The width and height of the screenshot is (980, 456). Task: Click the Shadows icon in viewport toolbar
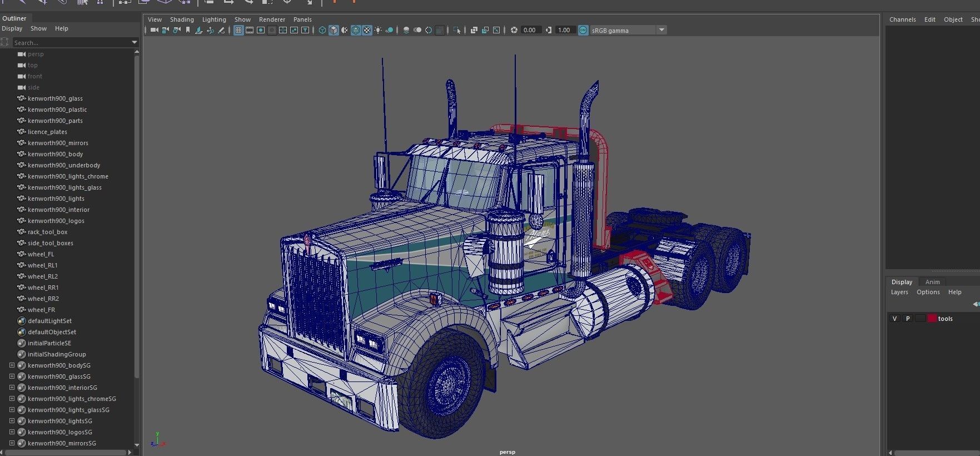(x=390, y=30)
